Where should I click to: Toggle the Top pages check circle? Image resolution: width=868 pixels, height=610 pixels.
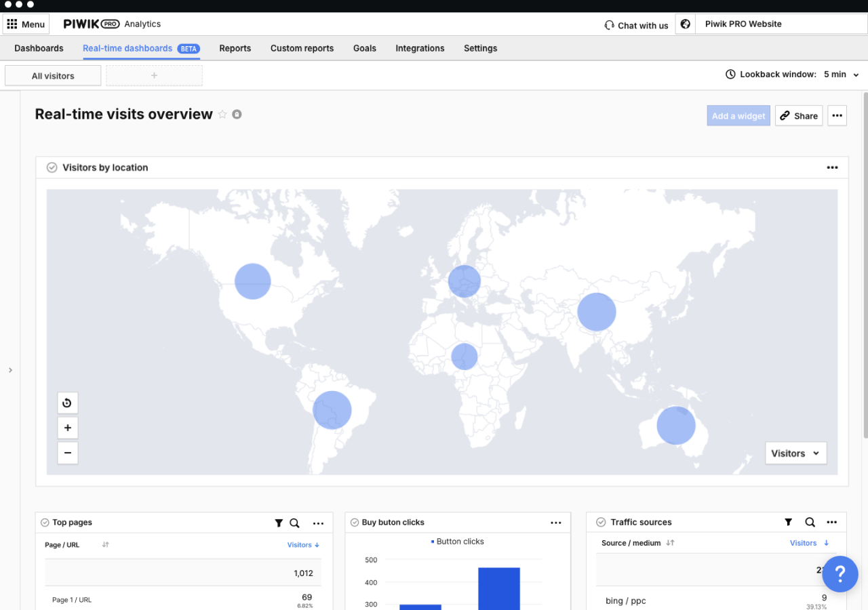45,523
